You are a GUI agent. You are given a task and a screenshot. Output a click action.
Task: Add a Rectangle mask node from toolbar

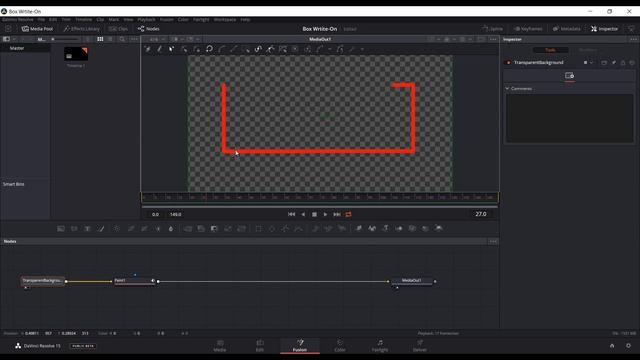click(258, 229)
